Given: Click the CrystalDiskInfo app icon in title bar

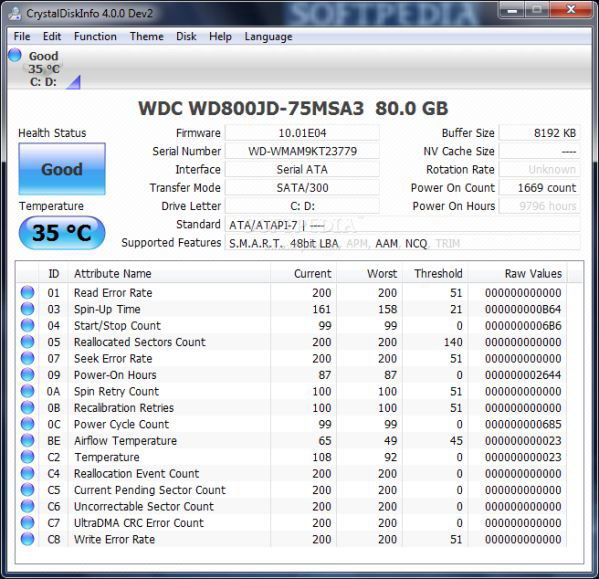Looking at the screenshot, I should pyautogui.click(x=15, y=13).
